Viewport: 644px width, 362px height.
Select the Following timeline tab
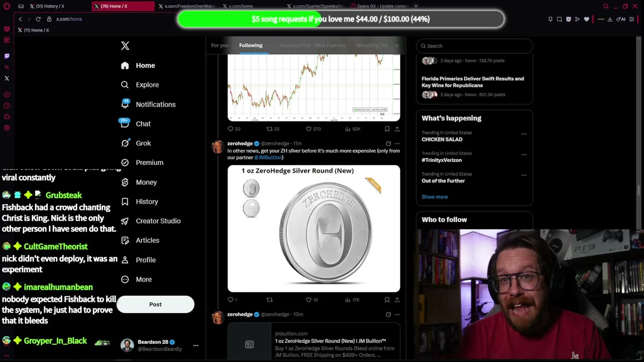point(251,45)
